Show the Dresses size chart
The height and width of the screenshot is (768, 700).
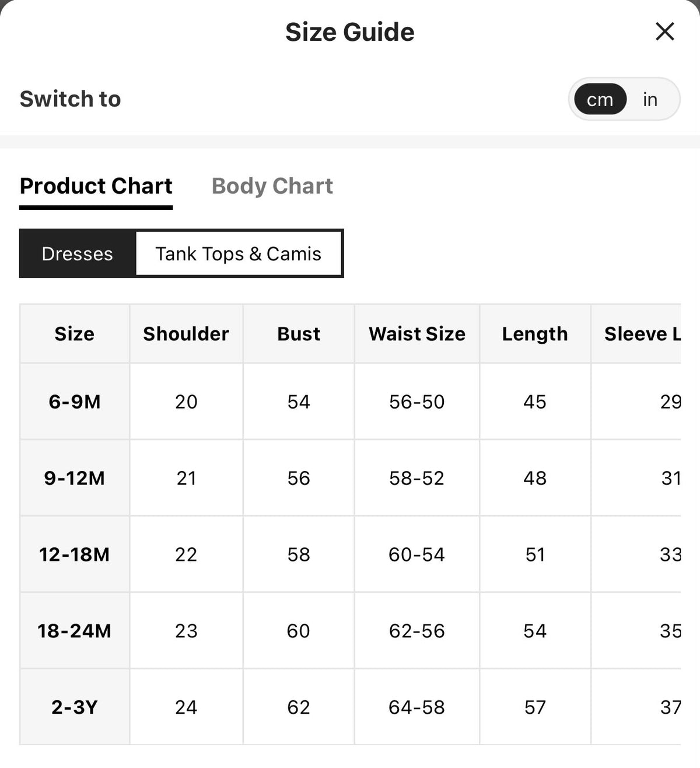pos(78,254)
